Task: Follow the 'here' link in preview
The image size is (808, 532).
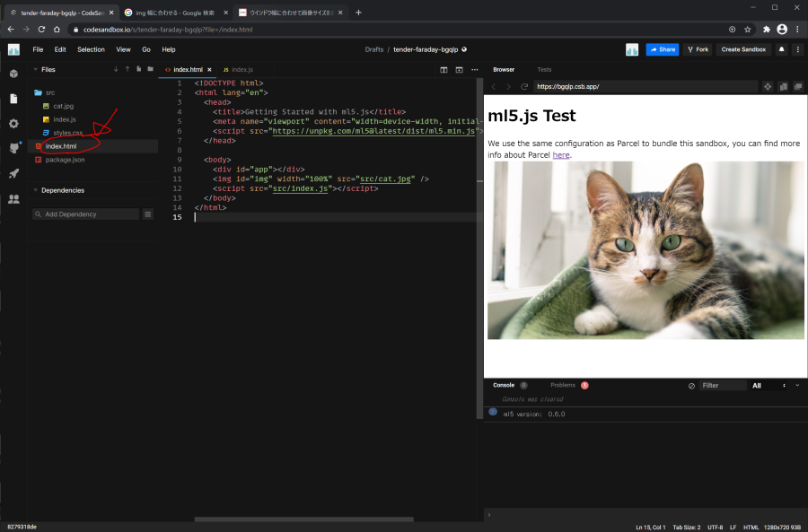Action: (560, 155)
